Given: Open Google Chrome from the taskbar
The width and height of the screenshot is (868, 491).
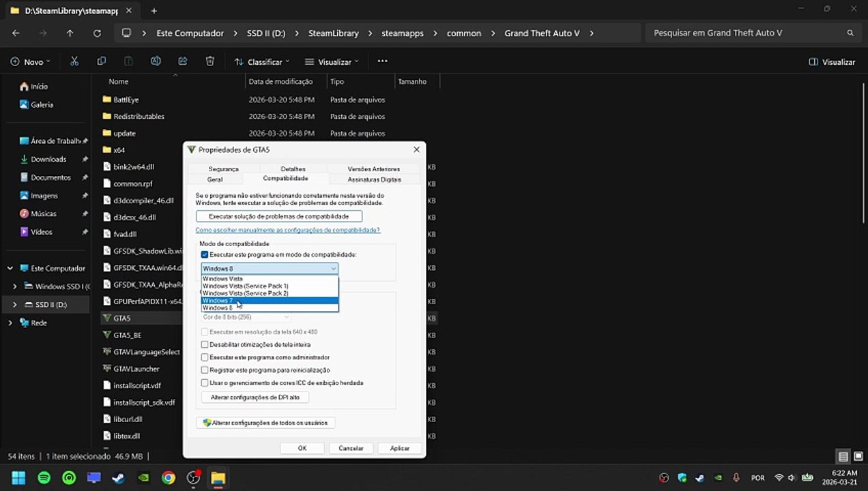Looking at the screenshot, I should pos(169,478).
